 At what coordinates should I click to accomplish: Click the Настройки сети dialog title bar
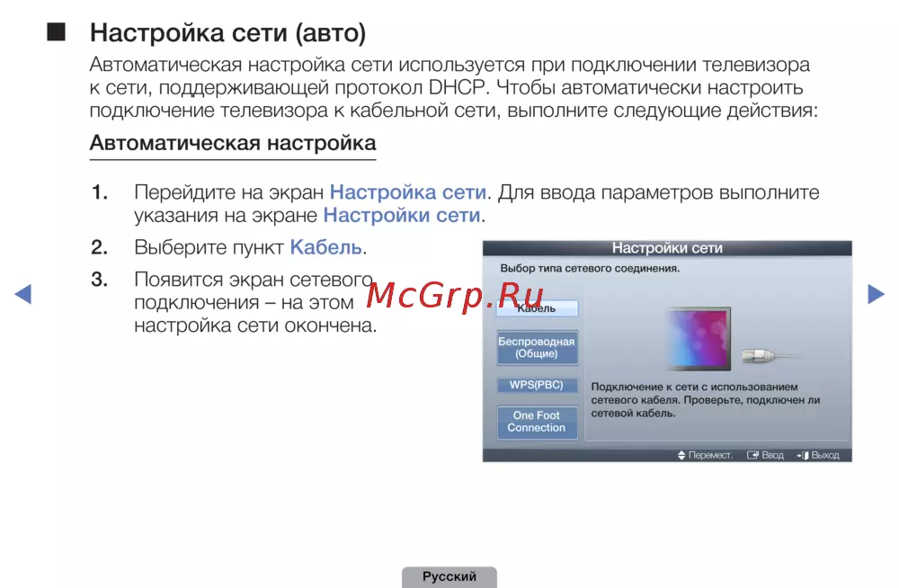click(x=667, y=248)
